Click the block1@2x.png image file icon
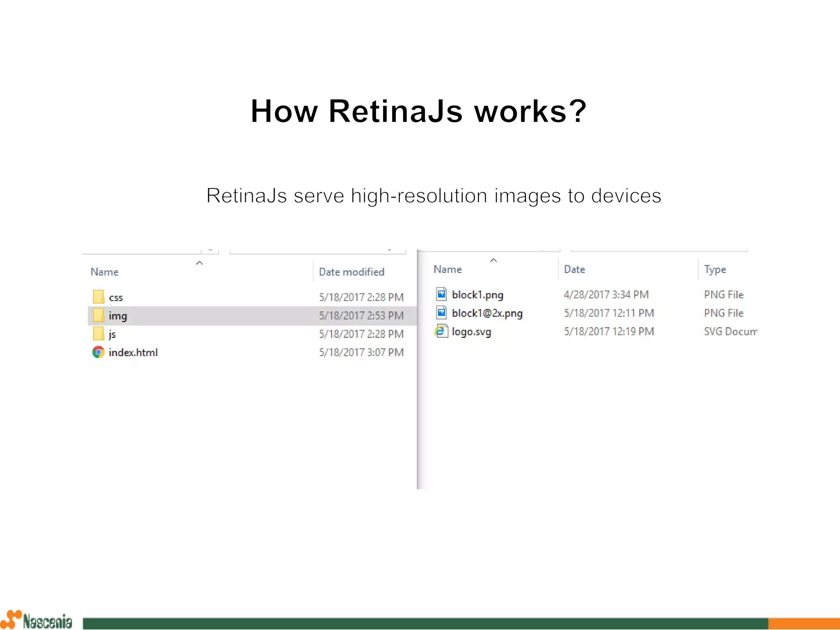 pos(441,313)
